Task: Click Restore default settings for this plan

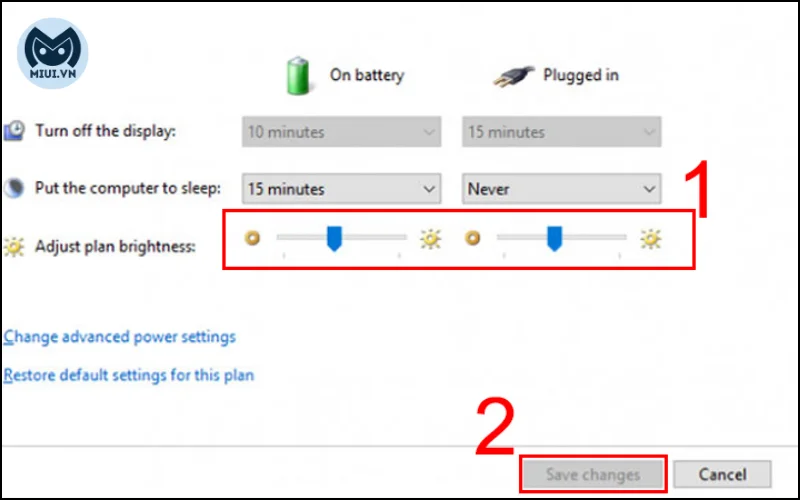Action: 129,376
